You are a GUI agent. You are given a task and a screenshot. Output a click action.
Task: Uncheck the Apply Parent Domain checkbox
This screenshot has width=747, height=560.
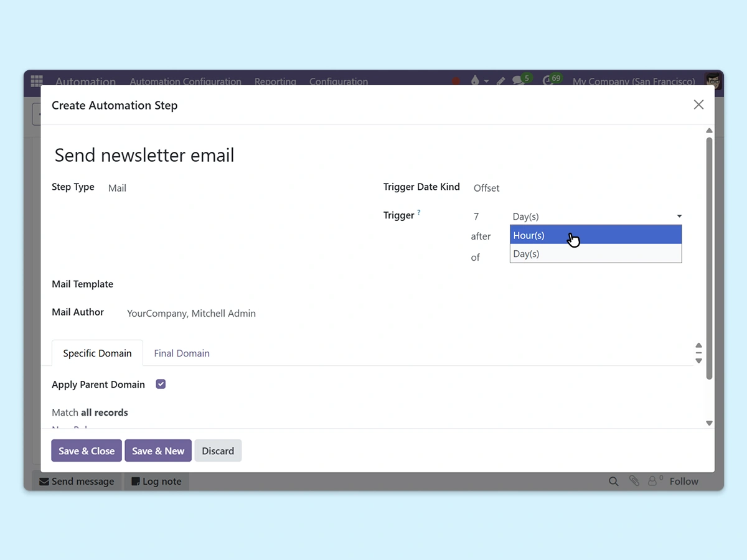(161, 385)
